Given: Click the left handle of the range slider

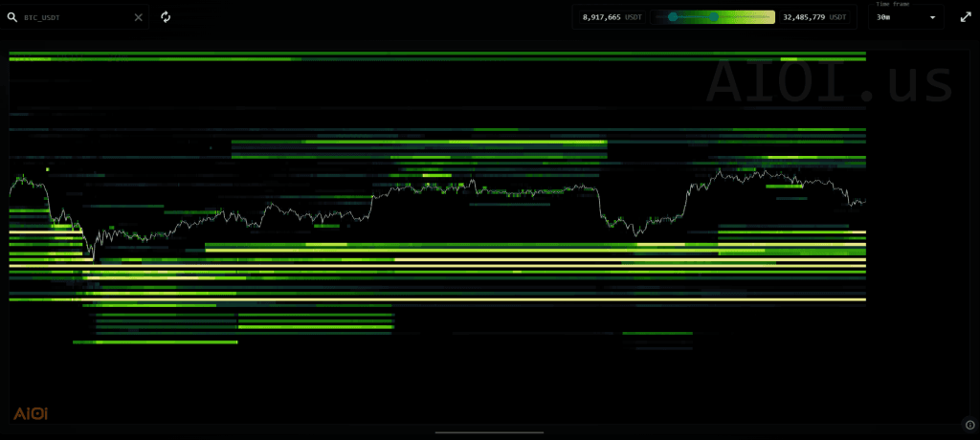Looking at the screenshot, I should click(x=673, y=17).
